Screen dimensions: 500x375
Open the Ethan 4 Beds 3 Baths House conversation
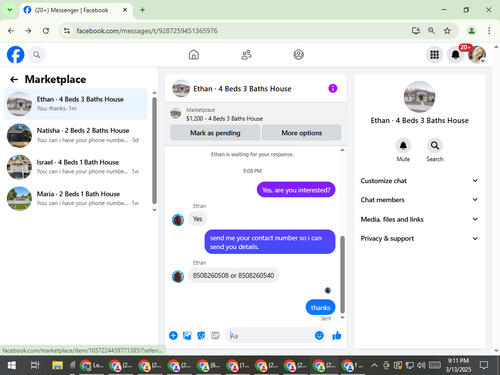coord(75,104)
